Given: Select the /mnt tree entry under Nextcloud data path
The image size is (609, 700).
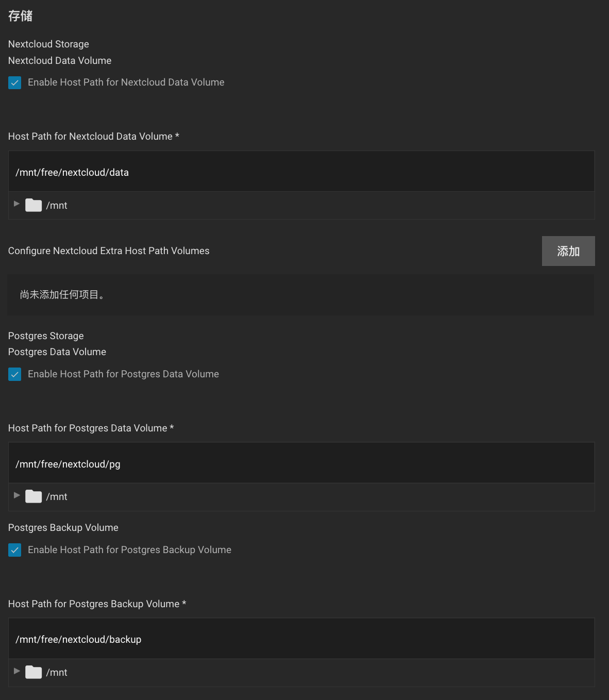Looking at the screenshot, I should tap(57, 206).
